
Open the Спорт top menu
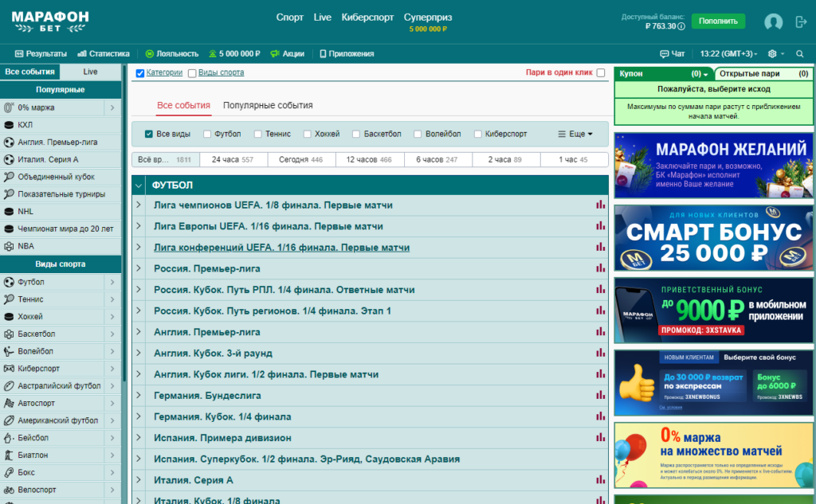coord(289,18)
